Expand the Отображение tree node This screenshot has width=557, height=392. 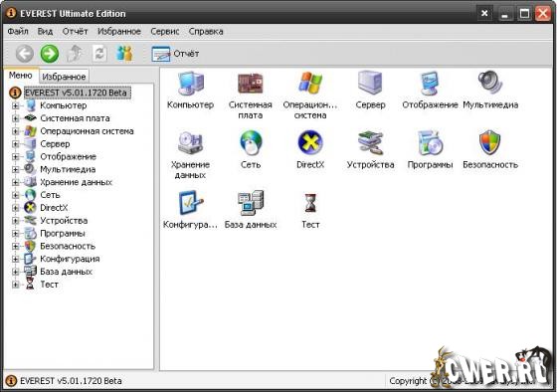pyautogui.click(x=15, y=157)
